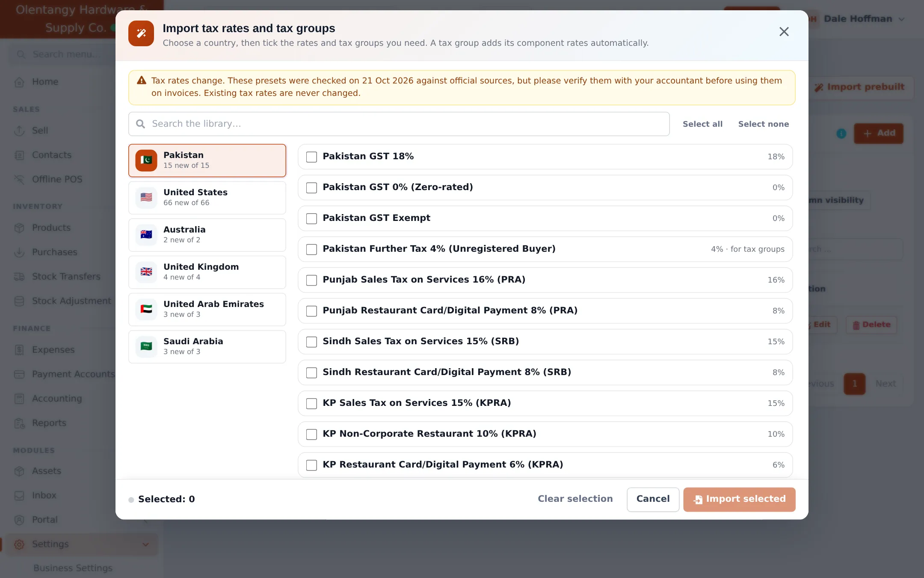Click the Products icon in sidebar
924x578 pixels.
19,228
